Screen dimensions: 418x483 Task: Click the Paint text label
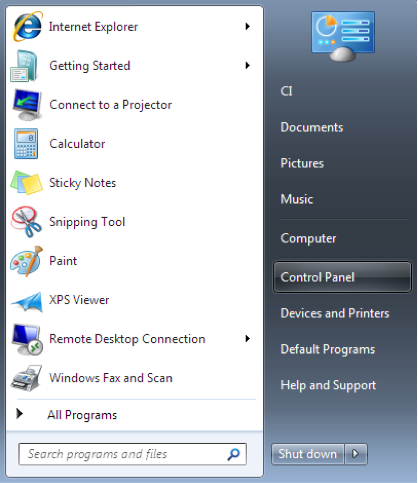[63, 261]
